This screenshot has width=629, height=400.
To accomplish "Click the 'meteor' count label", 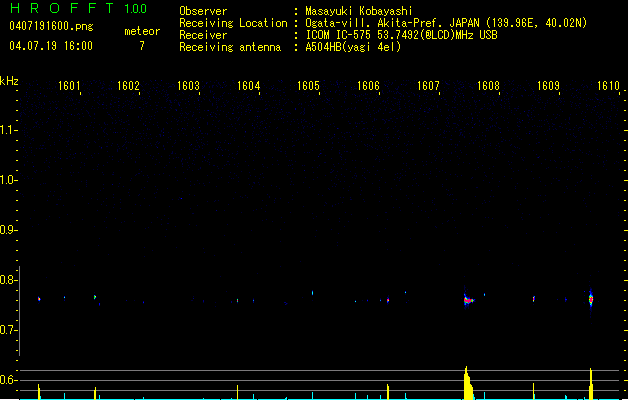I will pos(142,31).
